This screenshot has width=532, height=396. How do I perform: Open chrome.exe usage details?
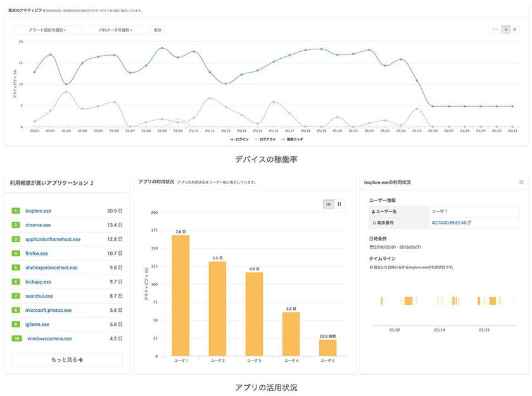38,225
